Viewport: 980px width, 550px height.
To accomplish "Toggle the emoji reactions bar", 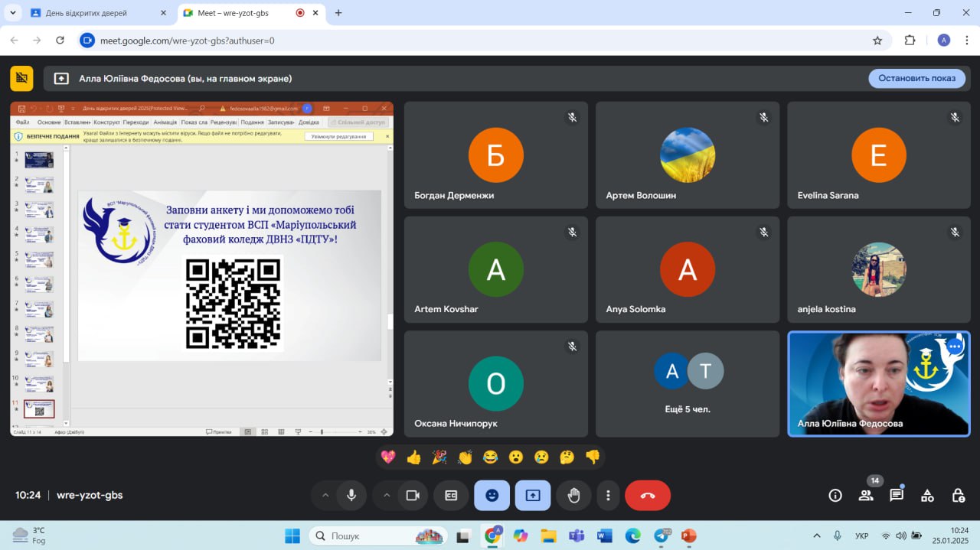I will (492, 495).
